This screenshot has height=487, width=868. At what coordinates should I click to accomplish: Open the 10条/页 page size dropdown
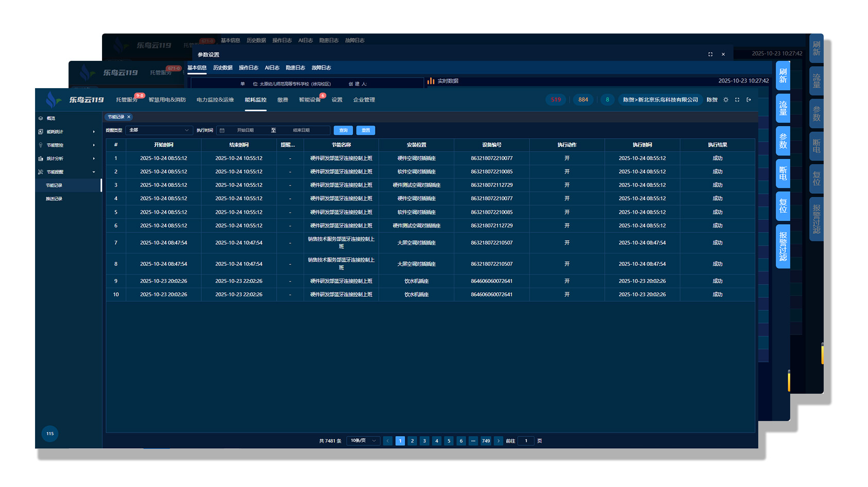tap(363, 441)
